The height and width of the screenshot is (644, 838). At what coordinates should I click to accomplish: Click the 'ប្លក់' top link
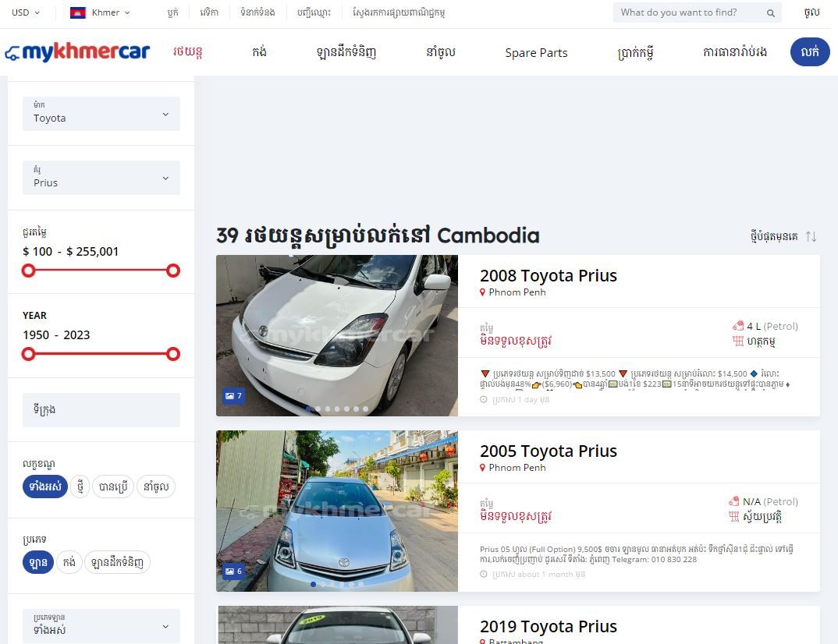[172, 12]
